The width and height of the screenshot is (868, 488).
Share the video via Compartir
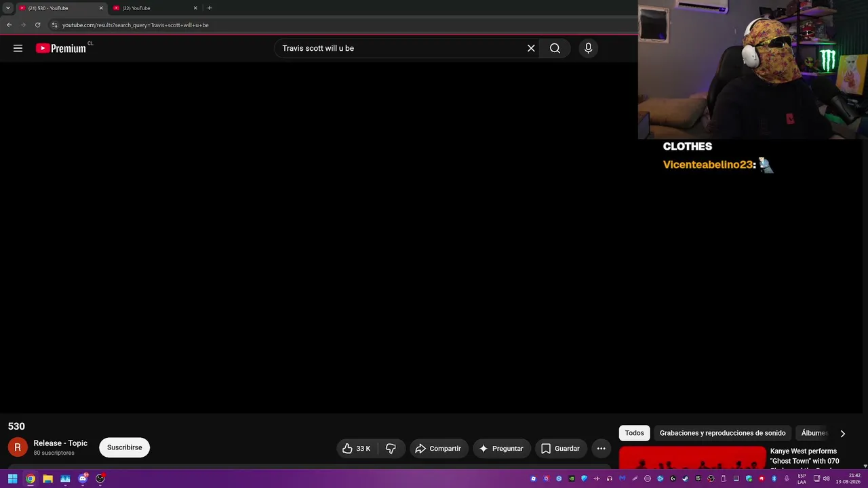tap(438, 448)
